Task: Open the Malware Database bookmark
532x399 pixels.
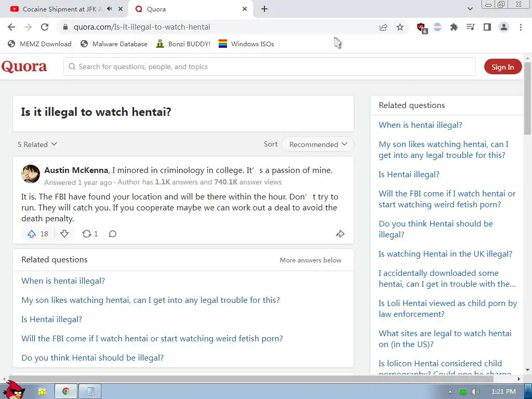Action: point(114,44)
